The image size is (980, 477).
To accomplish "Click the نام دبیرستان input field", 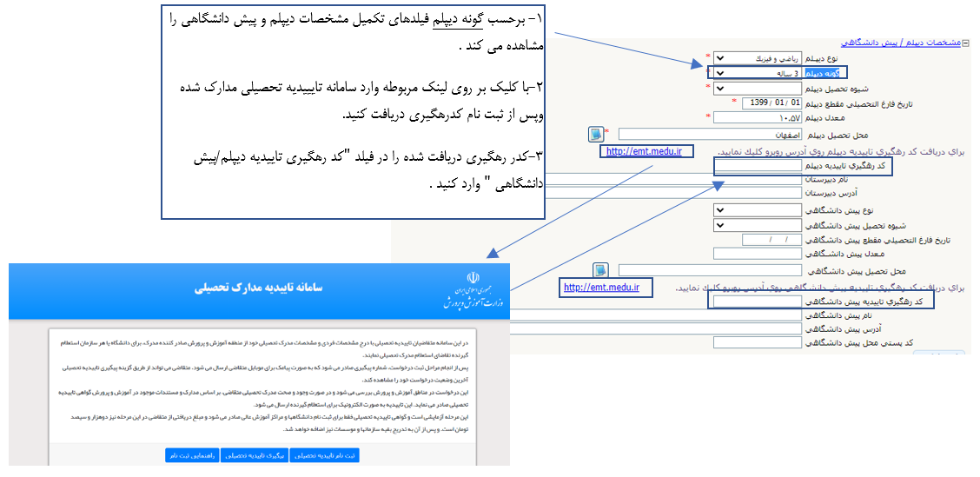I will click(673, 180).
